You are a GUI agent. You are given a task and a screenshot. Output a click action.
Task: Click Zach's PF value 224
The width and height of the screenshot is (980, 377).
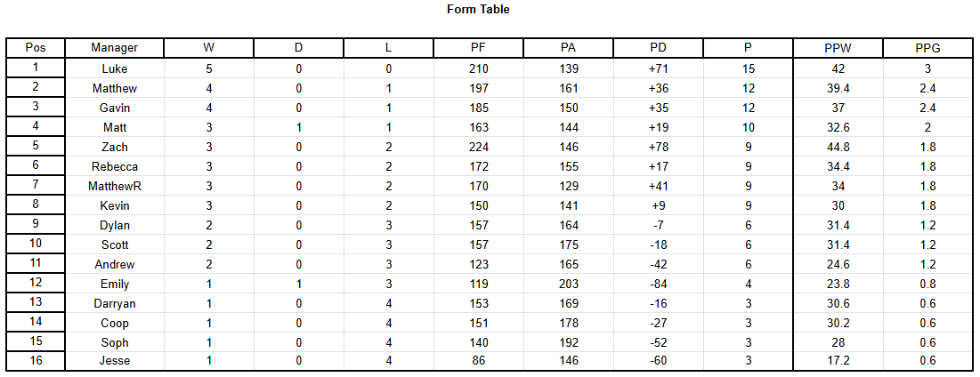pos(479,147)
